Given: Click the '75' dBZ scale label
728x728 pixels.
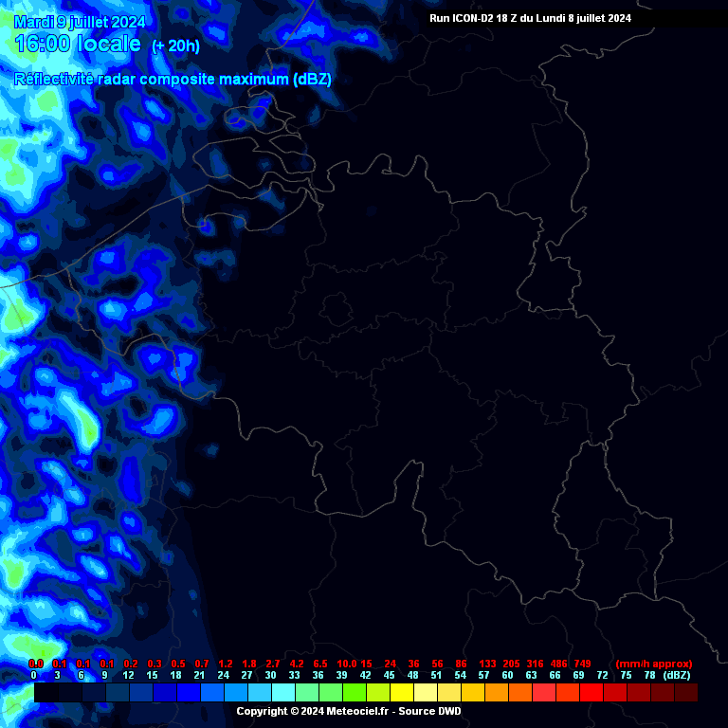Looking at the screenshot, I should (626, 675).
